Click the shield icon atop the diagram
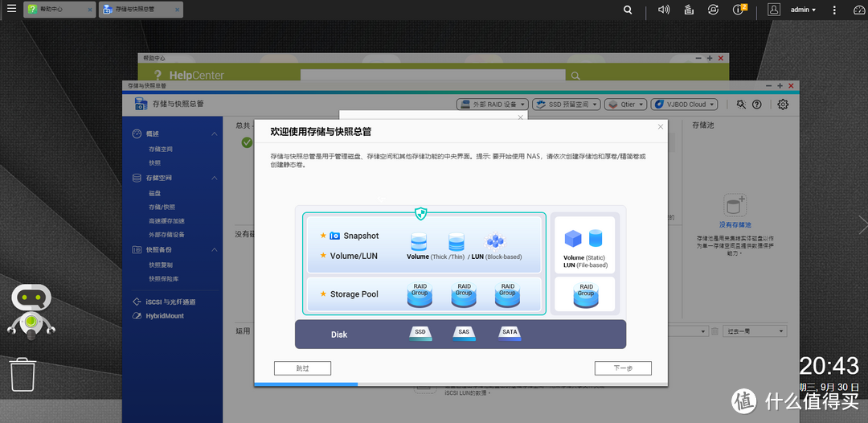The image size is (868, 423). tap(421, 213)
